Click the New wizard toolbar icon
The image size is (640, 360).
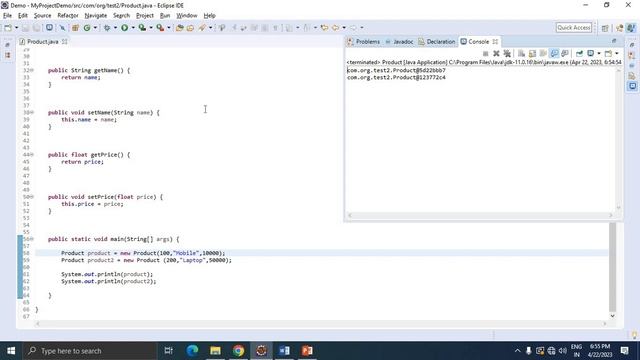(x=8, y=28)
